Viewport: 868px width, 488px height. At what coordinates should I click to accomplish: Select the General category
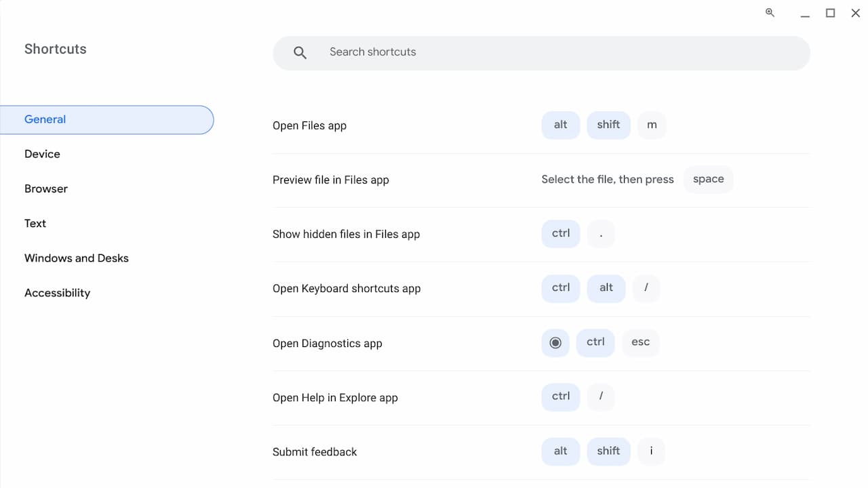tap(106, 120)
